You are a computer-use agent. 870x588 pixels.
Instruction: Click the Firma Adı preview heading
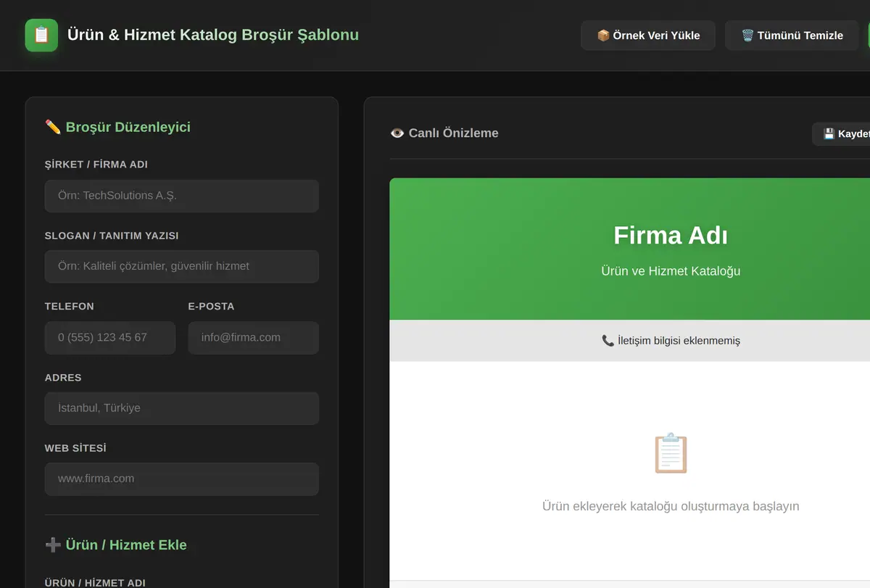pos(671,235)
